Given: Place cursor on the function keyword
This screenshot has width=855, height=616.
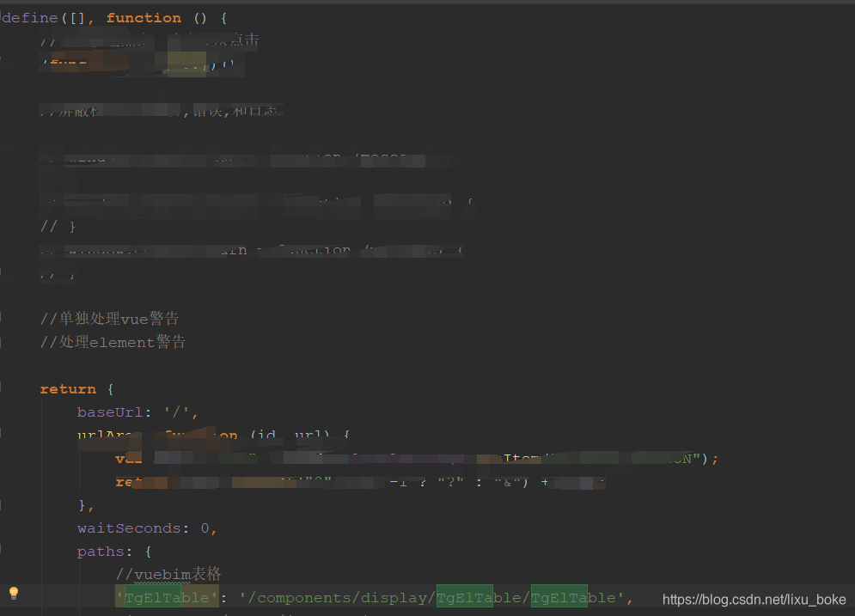Looking at the screenshot, I should click(x=143, y=17).
